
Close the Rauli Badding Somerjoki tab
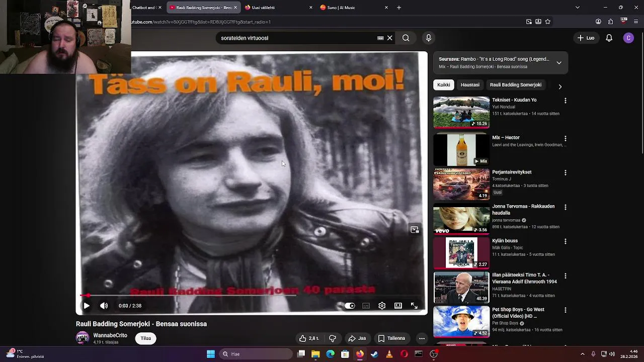pos(235,8)
